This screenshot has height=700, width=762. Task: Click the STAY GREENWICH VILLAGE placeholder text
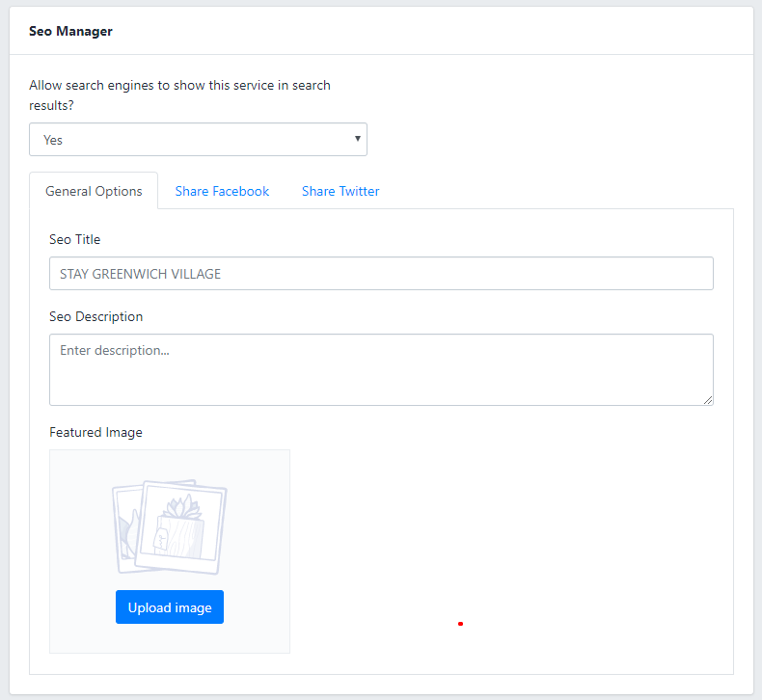(140, 274)
